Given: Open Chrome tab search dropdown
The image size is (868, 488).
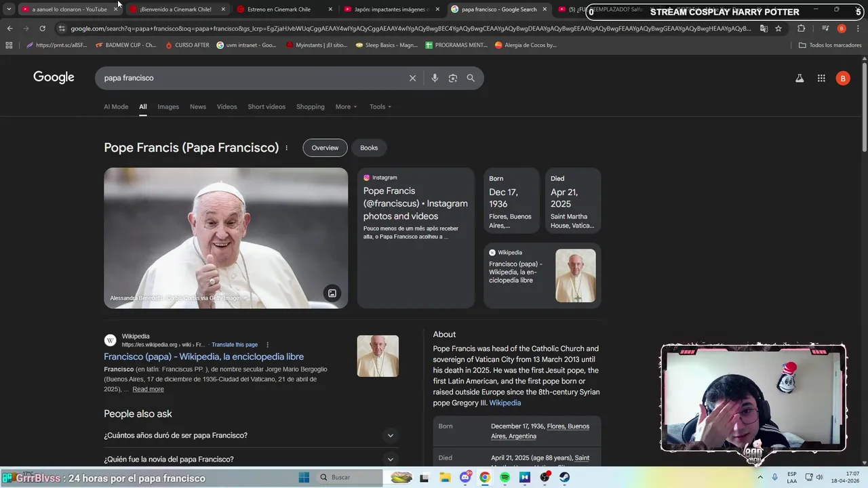Looking at the screenshot, I should (8, 9).
